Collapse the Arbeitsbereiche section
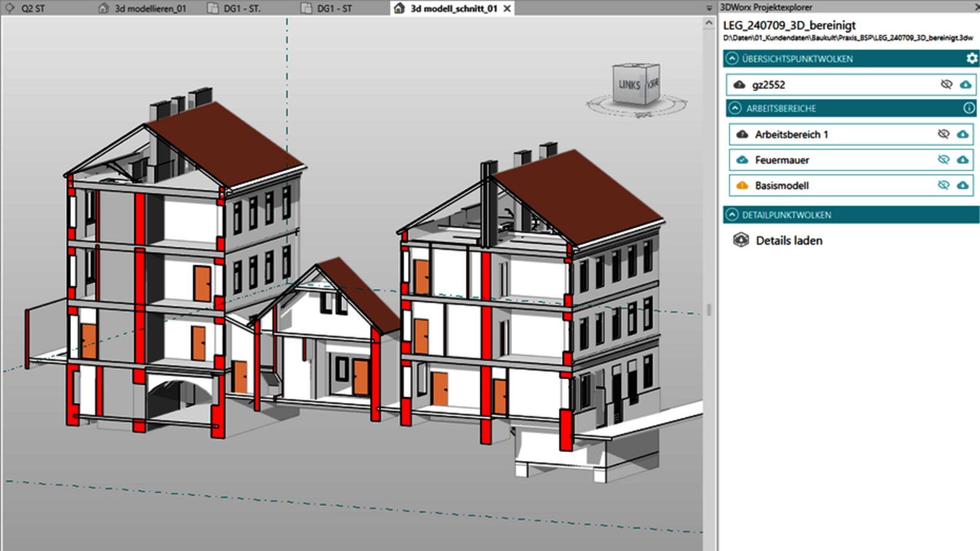This screenshot has height=551, width=980. tap(735, 108)
